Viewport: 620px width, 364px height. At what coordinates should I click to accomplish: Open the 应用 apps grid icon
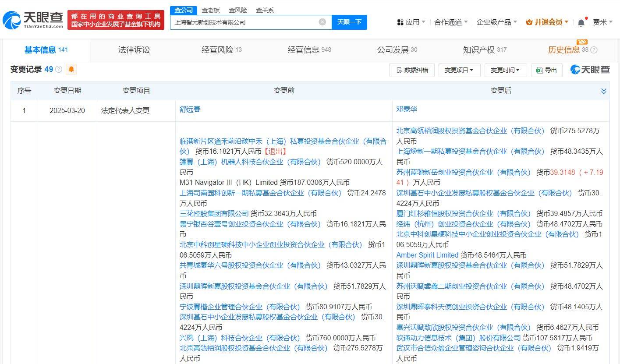pos(401,21)
